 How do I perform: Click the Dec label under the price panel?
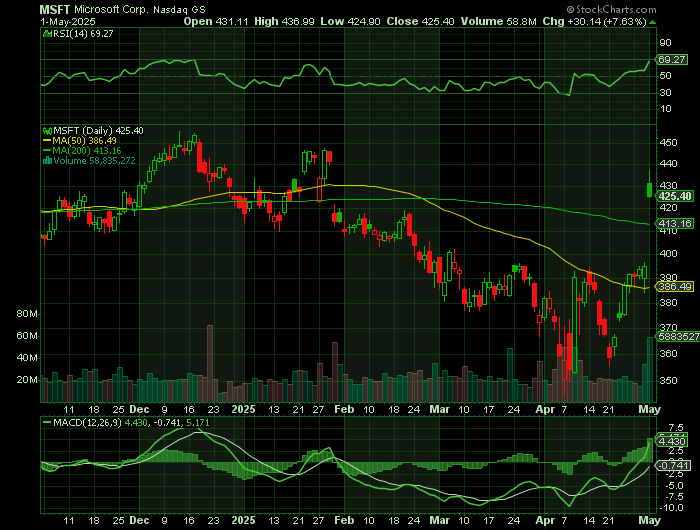point(139,409)
